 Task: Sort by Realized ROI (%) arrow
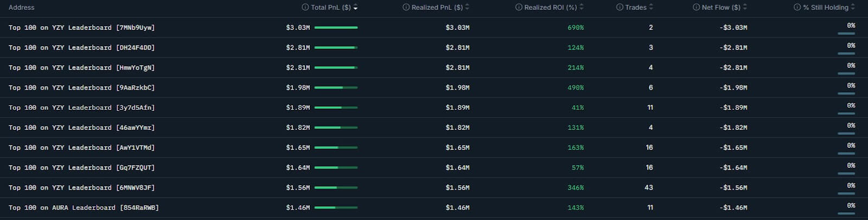(x=582, y=8)
